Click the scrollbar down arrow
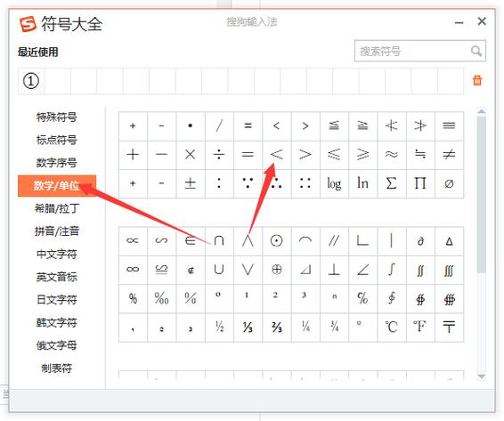504x421 pixels. coord(481,376)
